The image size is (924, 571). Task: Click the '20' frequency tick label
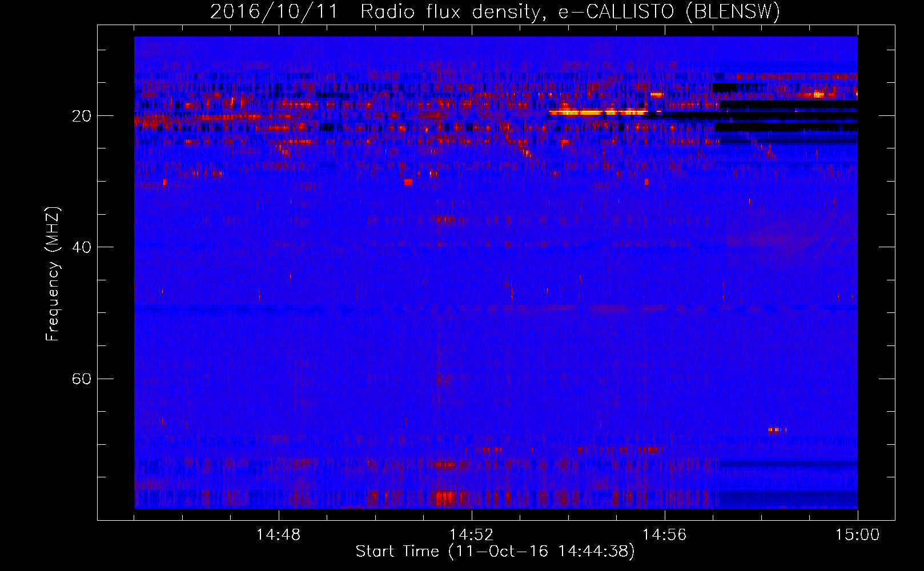[x=82, y=116]
